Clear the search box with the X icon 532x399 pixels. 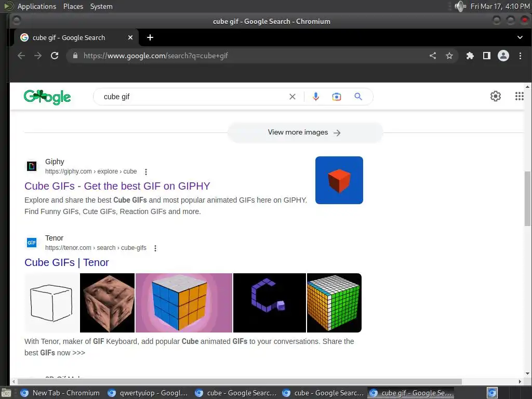tap(292, 97)
